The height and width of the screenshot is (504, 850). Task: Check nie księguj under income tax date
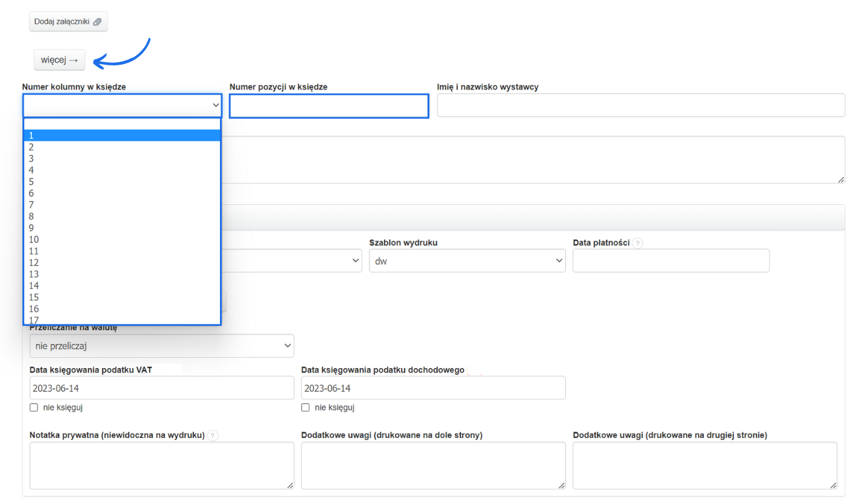305,407
